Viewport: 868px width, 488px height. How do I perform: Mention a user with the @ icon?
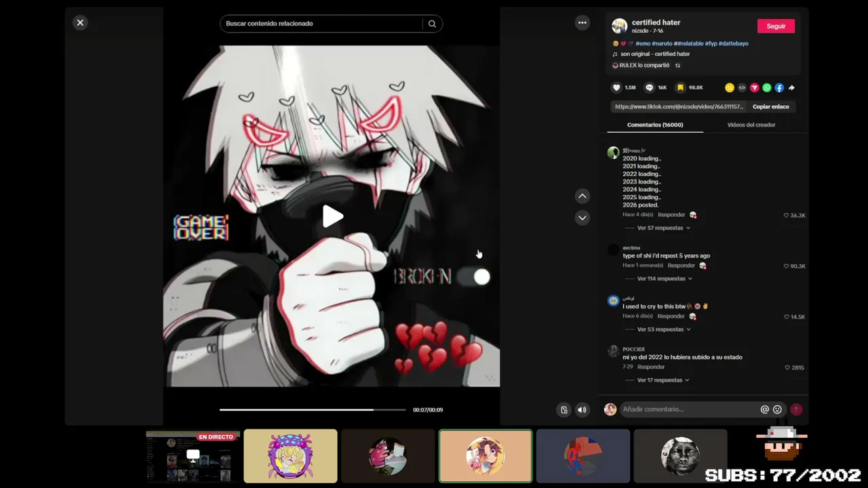(x=765, y=409)
